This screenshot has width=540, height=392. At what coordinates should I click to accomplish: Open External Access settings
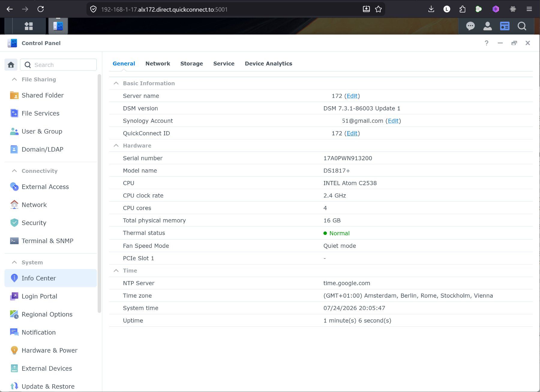(51, 187)
